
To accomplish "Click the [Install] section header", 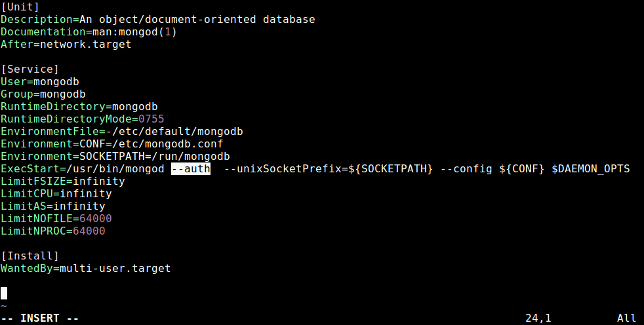I will 30,256.
